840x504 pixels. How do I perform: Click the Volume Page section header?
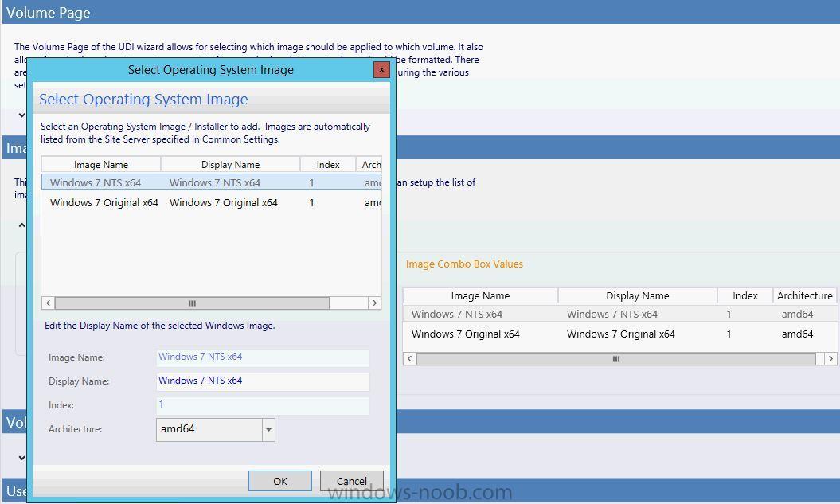point(421,12)
